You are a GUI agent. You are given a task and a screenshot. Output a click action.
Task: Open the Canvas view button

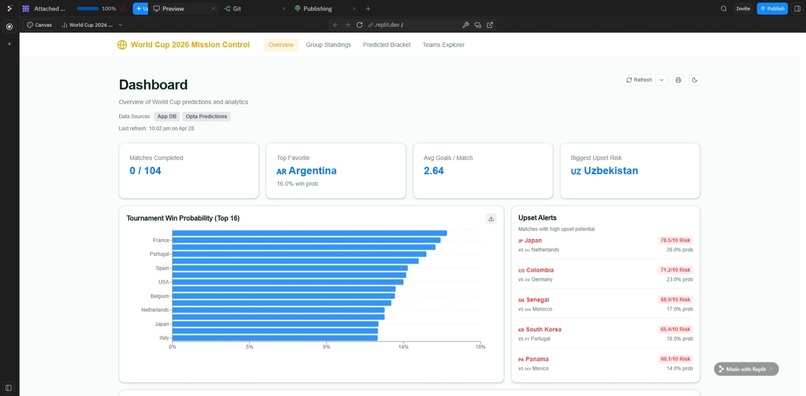click(40, 25)
